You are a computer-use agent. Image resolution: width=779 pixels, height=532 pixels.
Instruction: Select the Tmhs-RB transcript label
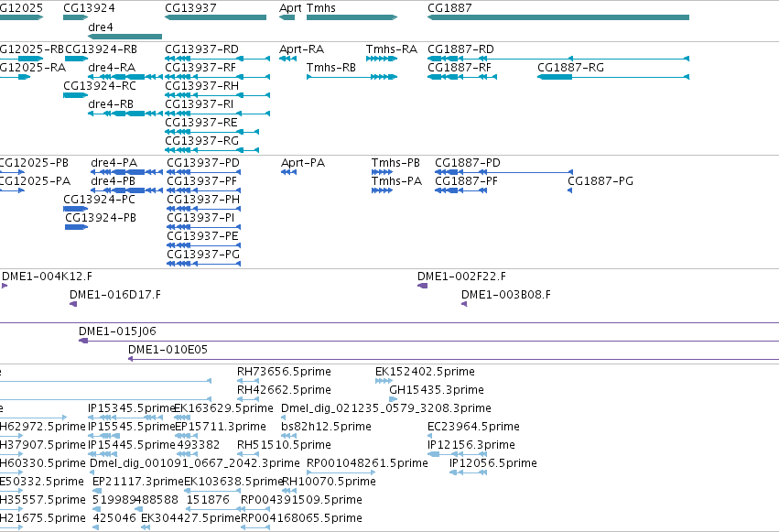(x=331, y=68)
